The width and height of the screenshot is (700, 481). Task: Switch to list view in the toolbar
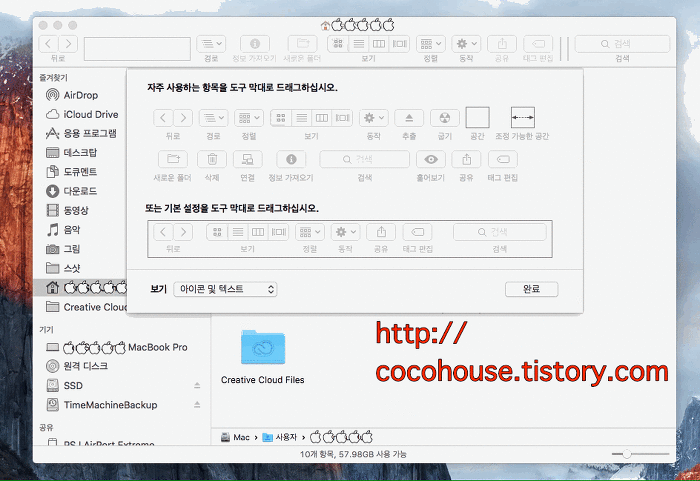tap(358, 44)
